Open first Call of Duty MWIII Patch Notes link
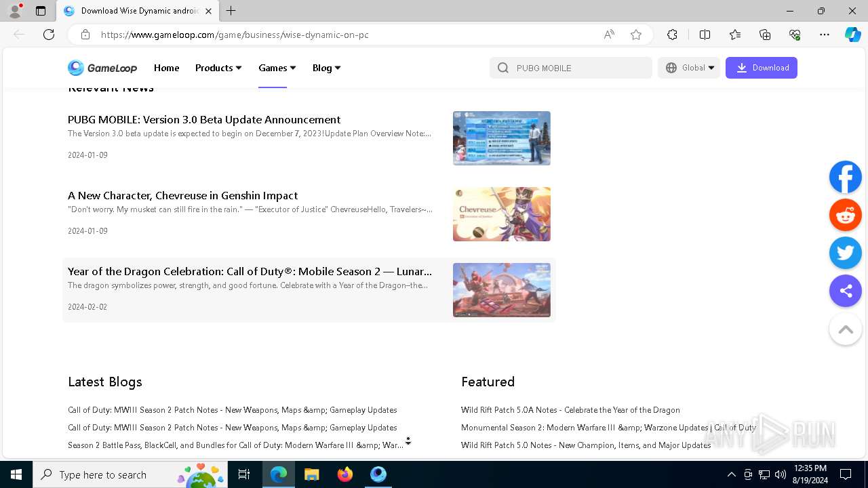The height and width of the screenshot is (488, 868). [233, 410]
